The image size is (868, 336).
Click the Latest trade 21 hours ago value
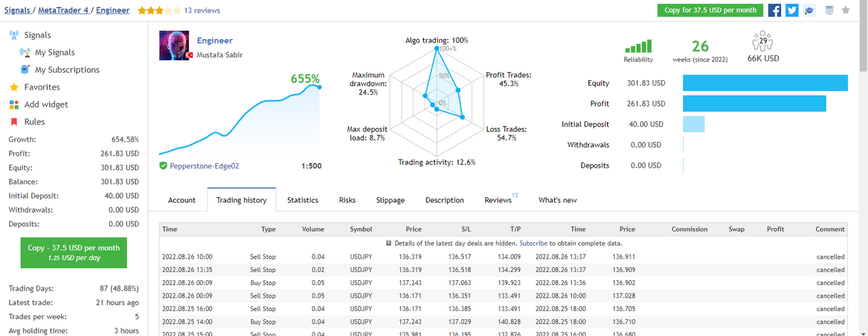(118, 302)
